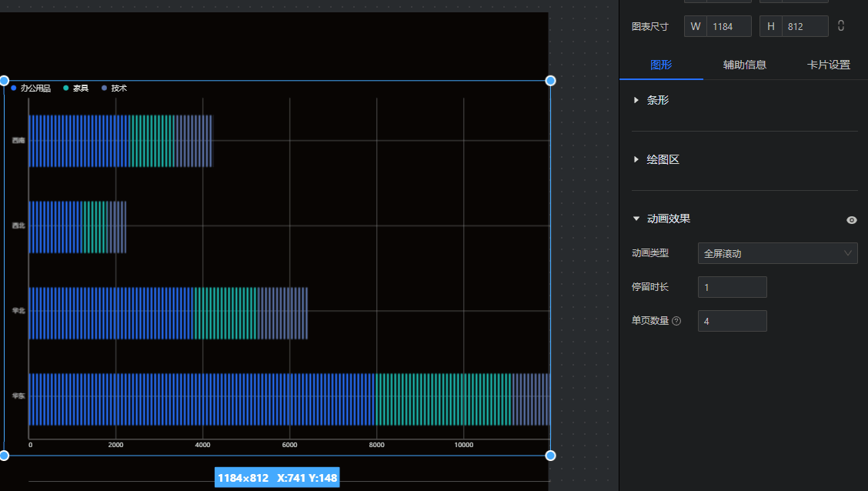Click the bottom-left resize handle of chart

coord(4,456)
